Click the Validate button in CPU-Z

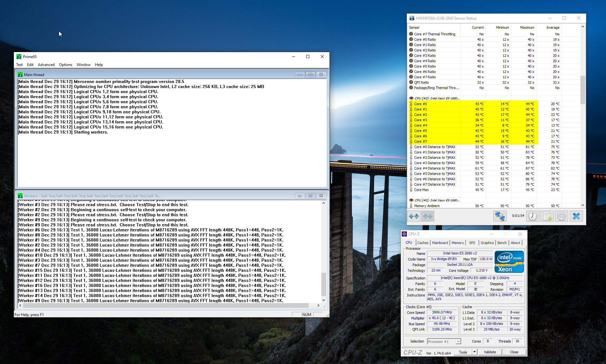tap(490, 352)
